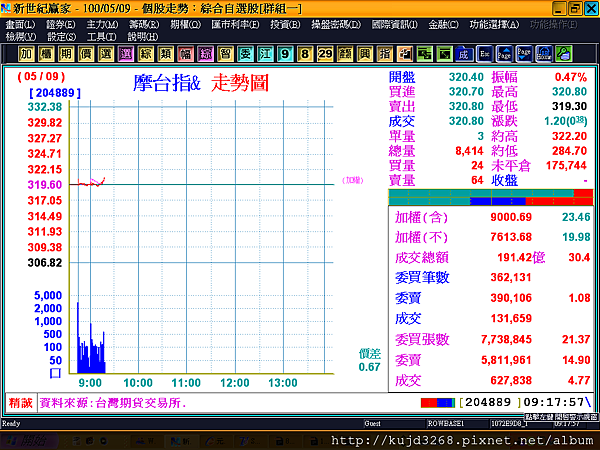Open the 投資(B) menu

click(x=285, y=24)
